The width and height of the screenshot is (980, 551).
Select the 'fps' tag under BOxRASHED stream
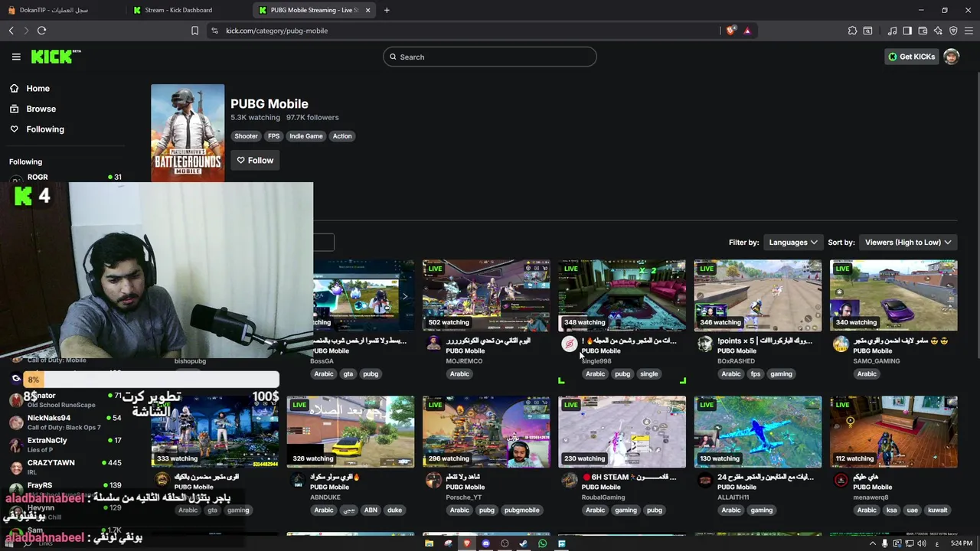click(756, 374)
